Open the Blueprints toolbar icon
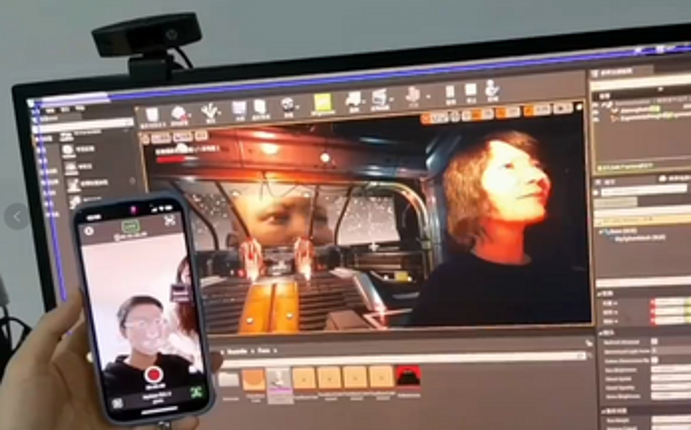The image size is (691, 430). point(353,100)
